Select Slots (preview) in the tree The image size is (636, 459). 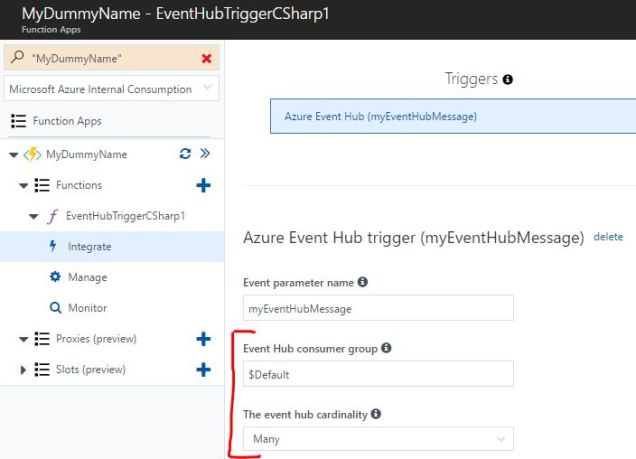(x=91, y=369)
